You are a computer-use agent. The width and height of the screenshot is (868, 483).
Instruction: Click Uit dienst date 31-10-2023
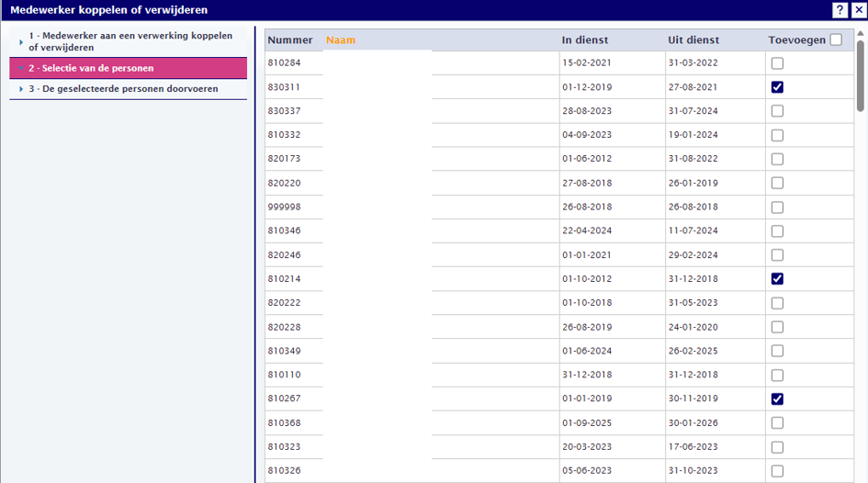tap(693, 470)
